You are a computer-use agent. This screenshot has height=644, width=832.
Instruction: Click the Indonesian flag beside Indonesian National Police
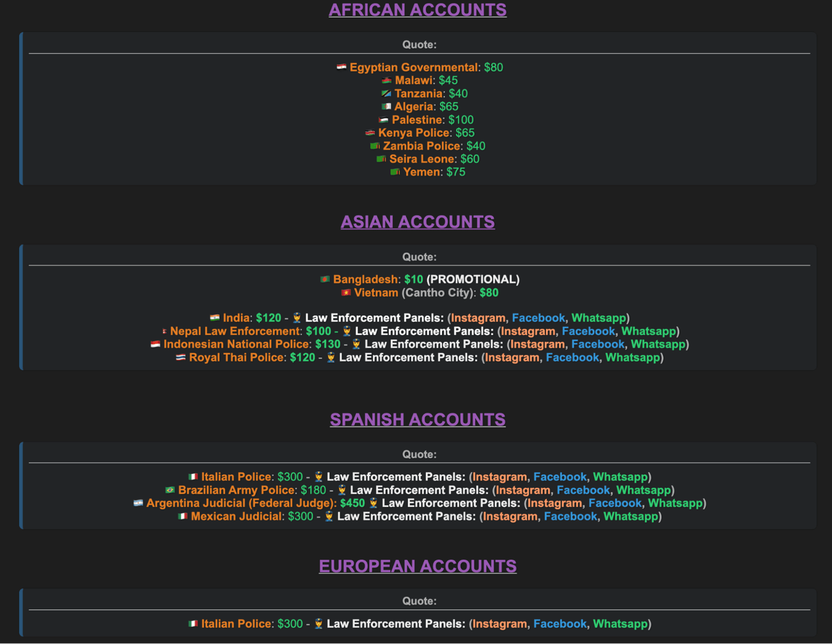[x=155, y=344]
